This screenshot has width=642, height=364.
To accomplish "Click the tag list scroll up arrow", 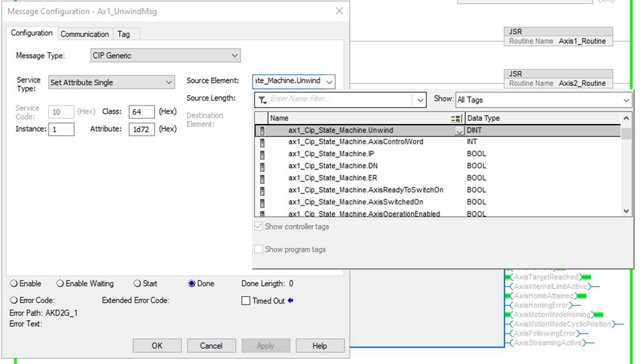I will (626, 118).
